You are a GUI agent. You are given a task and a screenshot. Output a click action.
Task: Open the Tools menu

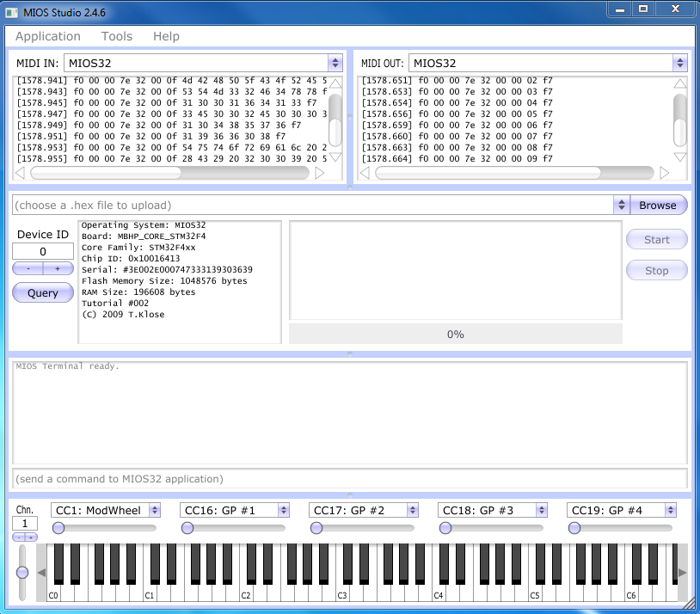click(117, 36)
